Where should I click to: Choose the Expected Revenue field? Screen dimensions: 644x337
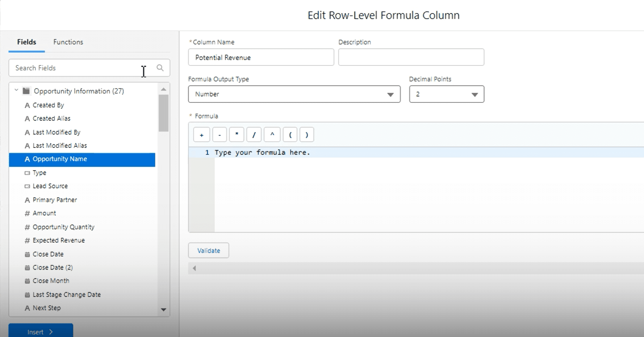59,240
